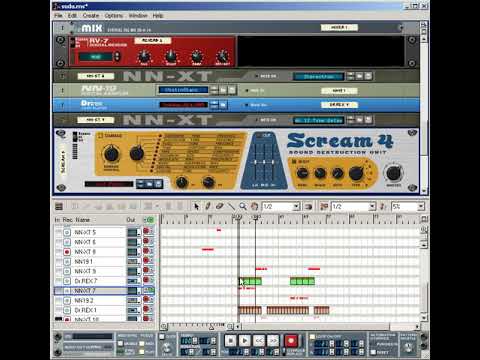Unfold the Dr.REX loop player device
Viewport: 480px width, 360px height.
62,105
